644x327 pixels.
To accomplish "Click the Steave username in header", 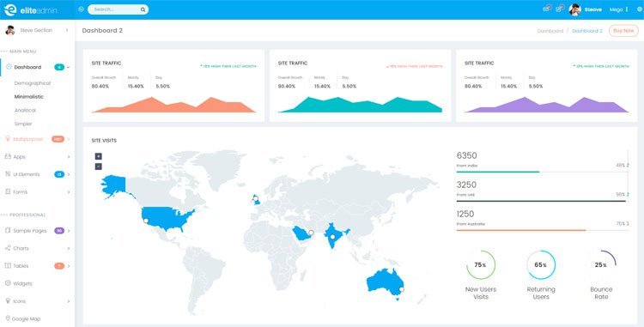I will tap(593, 9).
